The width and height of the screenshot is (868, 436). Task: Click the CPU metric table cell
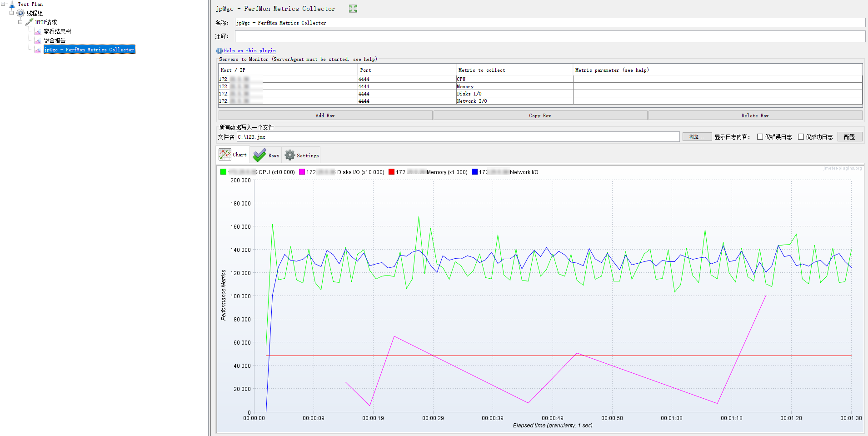tap(514, 79)
